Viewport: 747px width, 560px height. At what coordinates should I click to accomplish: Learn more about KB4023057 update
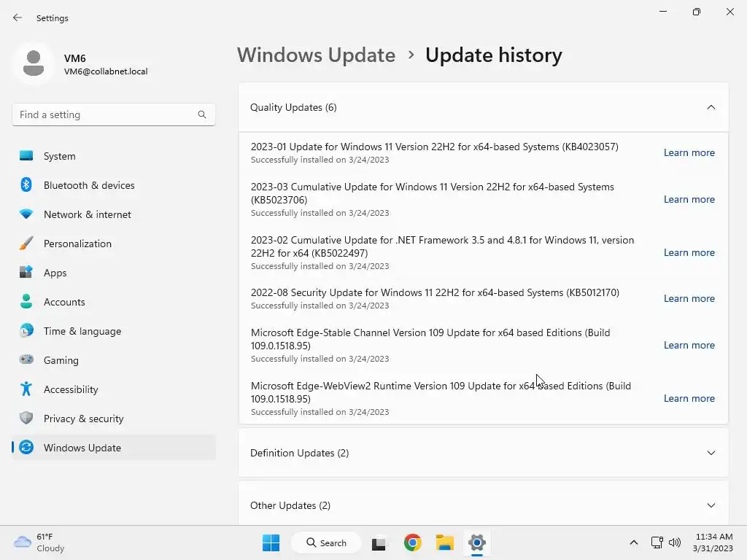tap(689, 153)
